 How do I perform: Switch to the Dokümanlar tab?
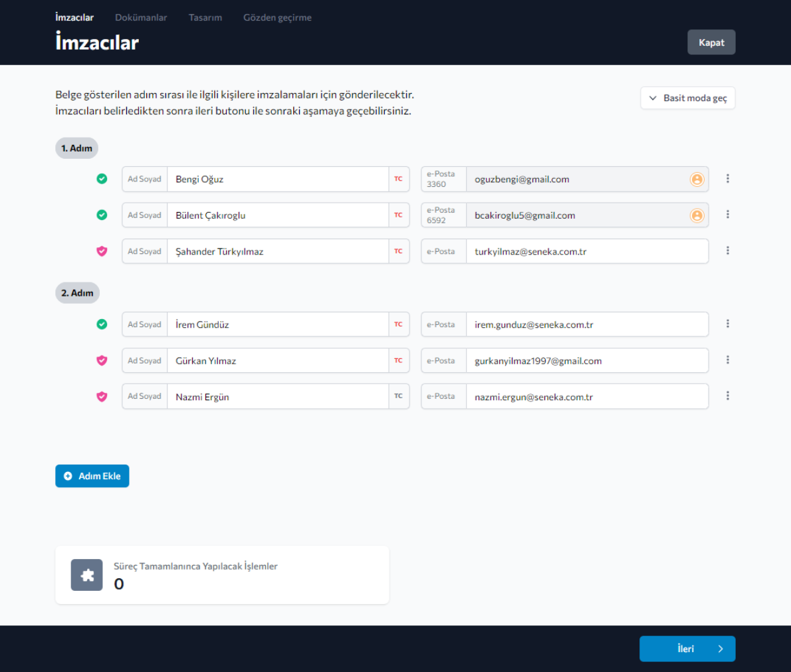(141, 18)
